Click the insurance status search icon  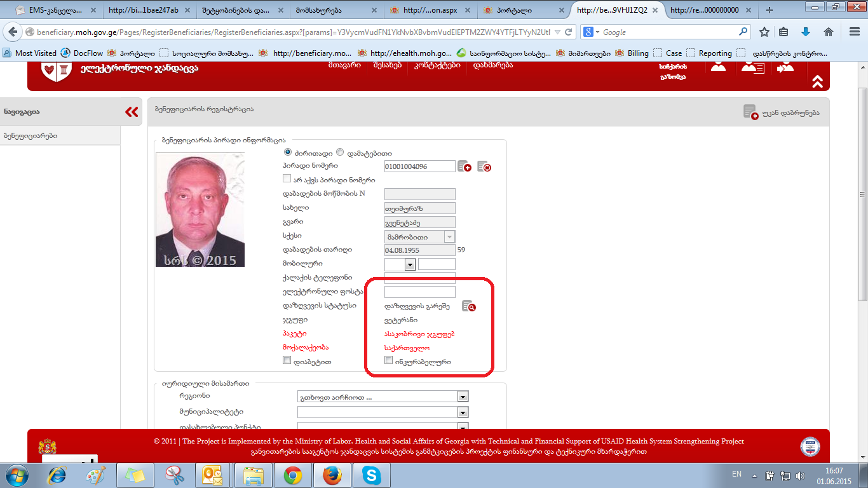469,306
